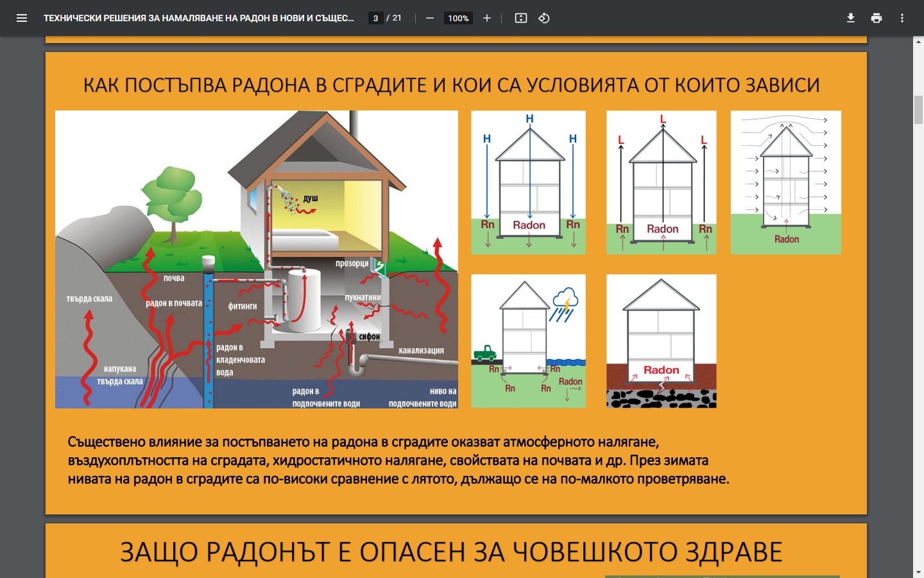Click the scrollbar up arrow
924x578 pixels.
[x=918, y=42]
